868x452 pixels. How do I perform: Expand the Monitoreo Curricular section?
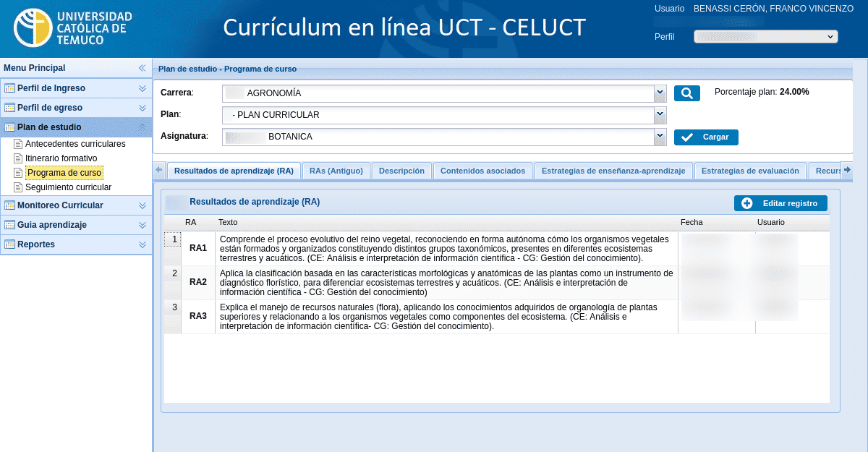142,205
